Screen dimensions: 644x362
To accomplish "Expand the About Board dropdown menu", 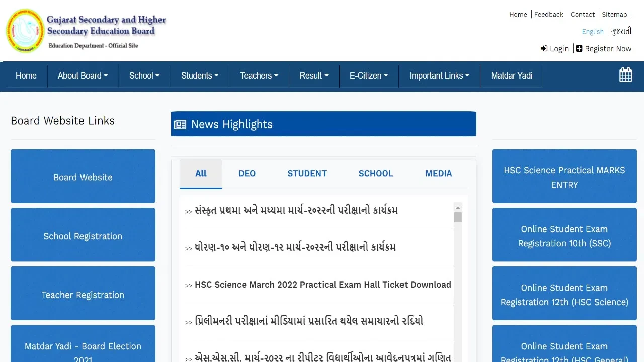I will [83, 76].
